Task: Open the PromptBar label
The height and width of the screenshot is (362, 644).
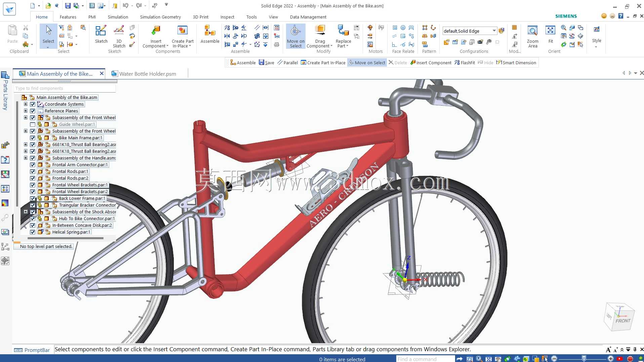Action: [x=37, y=350]
